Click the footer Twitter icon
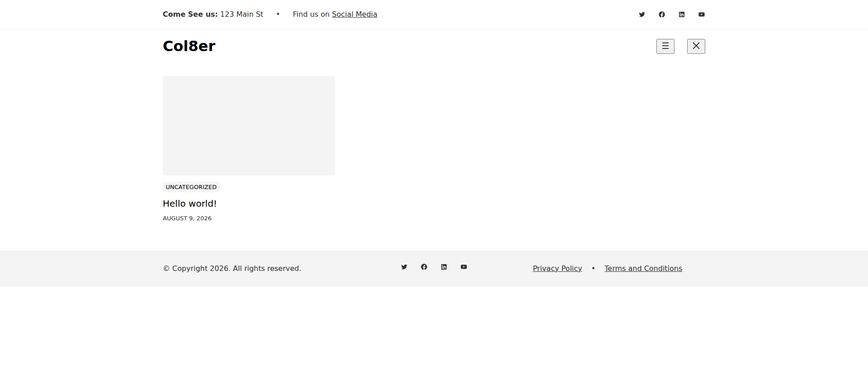The height and width of the screenshot is (365, 868). coord(404,267)
